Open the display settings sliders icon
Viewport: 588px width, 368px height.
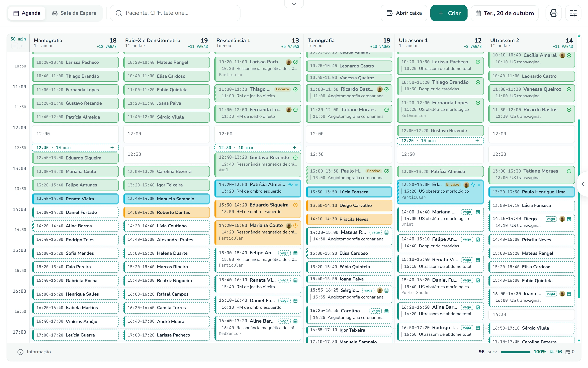pos(573,13)
